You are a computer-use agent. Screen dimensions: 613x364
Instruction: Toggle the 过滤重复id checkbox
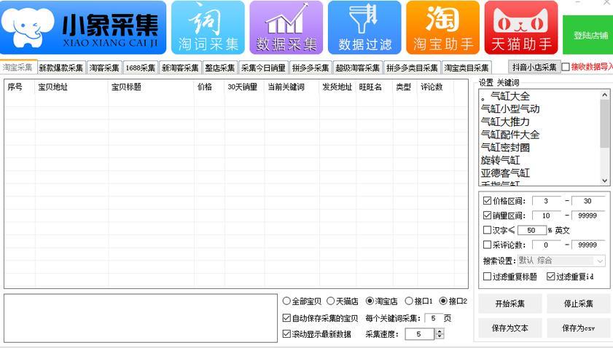pos(551,276)
